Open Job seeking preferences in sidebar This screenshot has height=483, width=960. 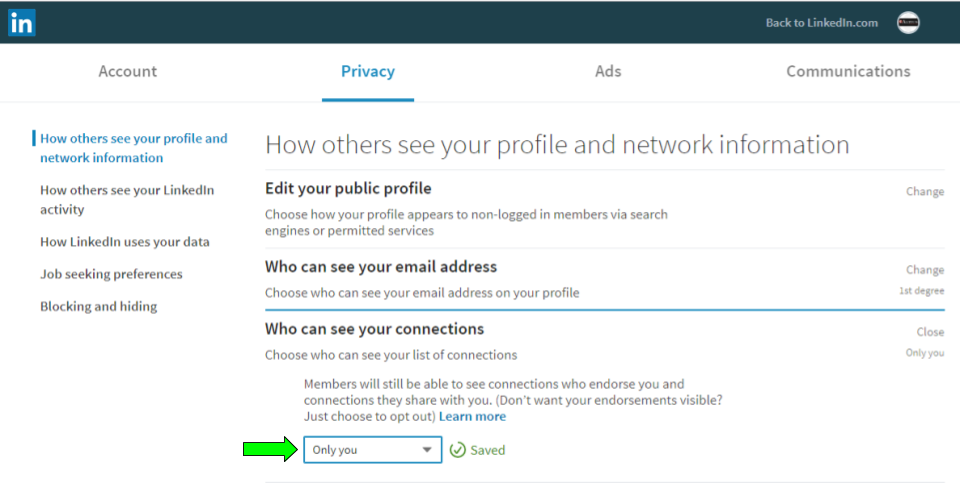(111, 274)
